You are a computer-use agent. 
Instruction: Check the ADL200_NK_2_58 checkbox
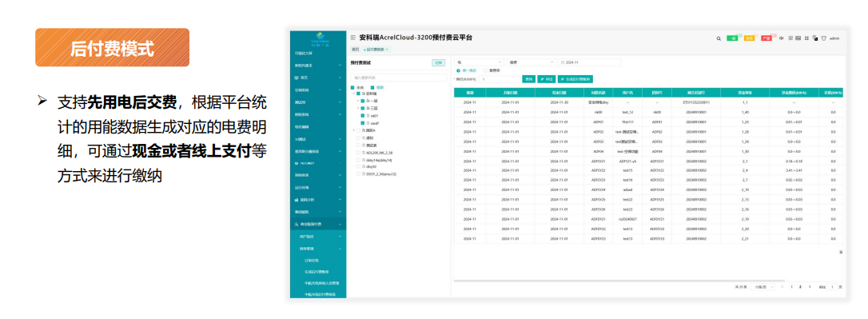click(x=358, y=152)
